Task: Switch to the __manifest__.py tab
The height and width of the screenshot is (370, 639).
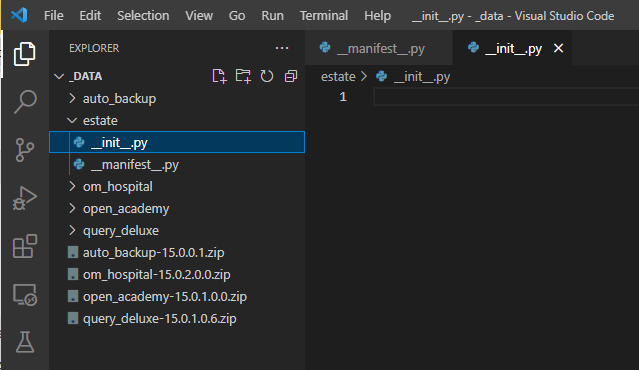Action: (379, 48)
